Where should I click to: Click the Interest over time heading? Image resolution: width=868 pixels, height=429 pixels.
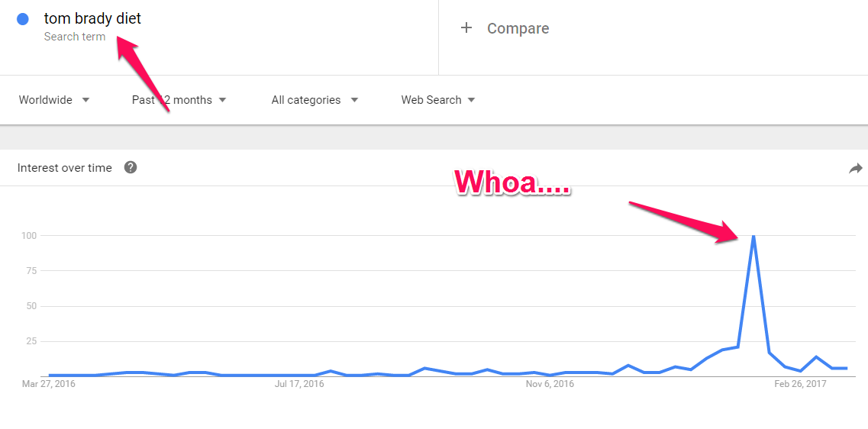[x=64, y=168]
